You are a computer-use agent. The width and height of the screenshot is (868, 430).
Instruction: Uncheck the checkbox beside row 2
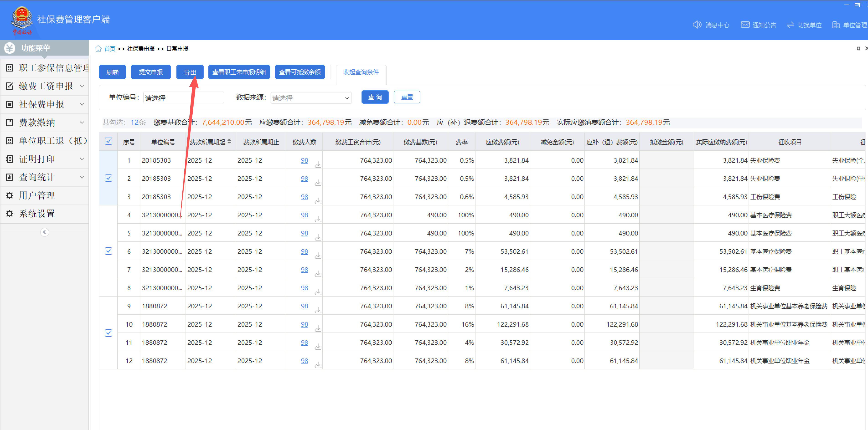(108, 178)
